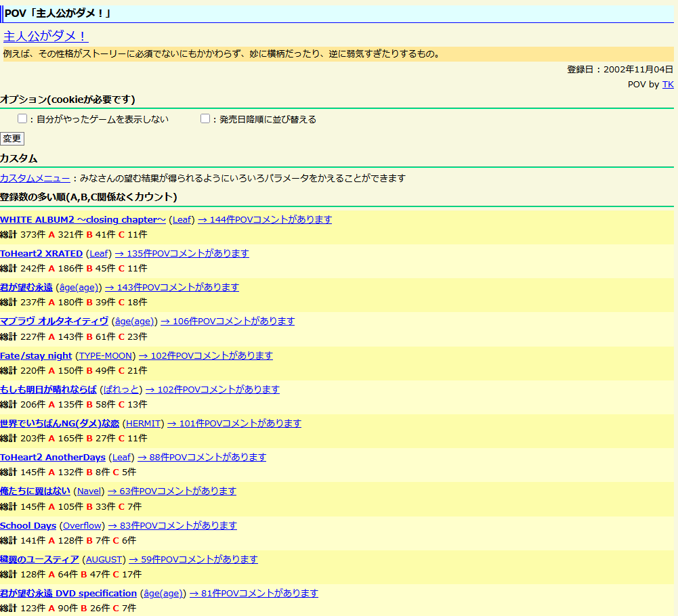This screenshot has width=678, height=616.
Task: Open âge(age) brand beside DVD specification
Action: click(163, 593)
